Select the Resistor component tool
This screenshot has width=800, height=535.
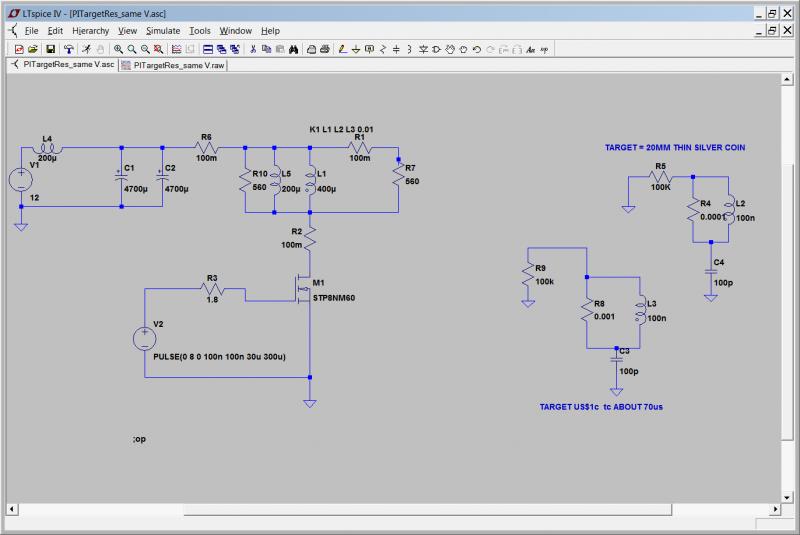click(384, 48)
